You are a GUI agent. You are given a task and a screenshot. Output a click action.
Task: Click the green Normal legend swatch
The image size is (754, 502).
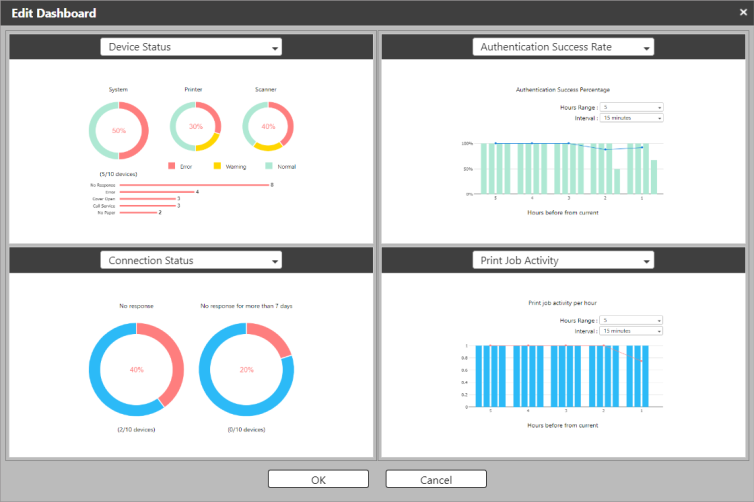269,165
